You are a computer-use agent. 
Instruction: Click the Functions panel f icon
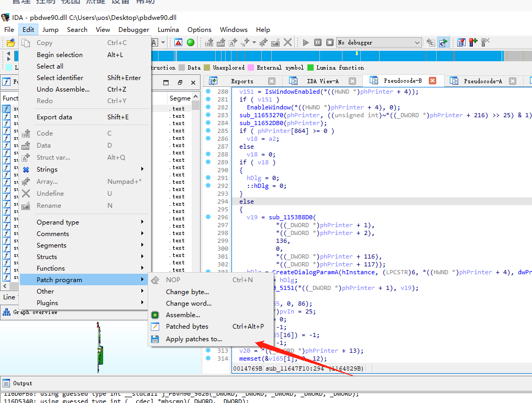click(6, 82)
